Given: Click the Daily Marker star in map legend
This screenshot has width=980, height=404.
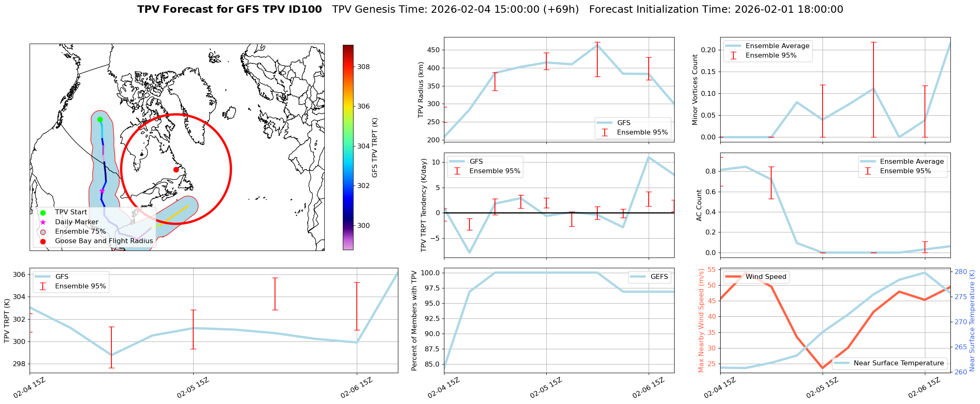Looking at the screenshot, I should (x=43, y=222).
